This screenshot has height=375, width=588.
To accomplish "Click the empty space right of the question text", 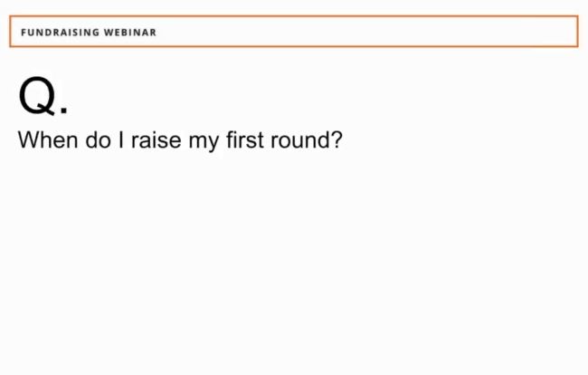I will 461,141.
